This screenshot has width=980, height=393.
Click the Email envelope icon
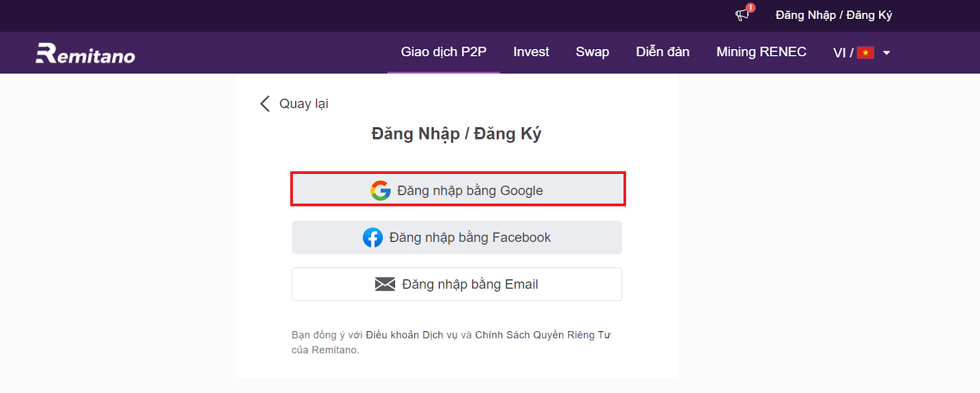[385, 284]
